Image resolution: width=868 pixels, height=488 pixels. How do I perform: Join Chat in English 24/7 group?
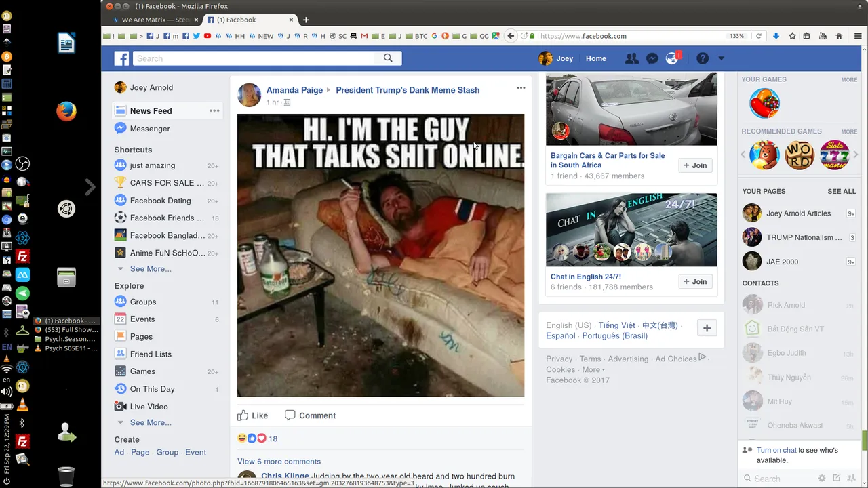click(x=695, y=281)
